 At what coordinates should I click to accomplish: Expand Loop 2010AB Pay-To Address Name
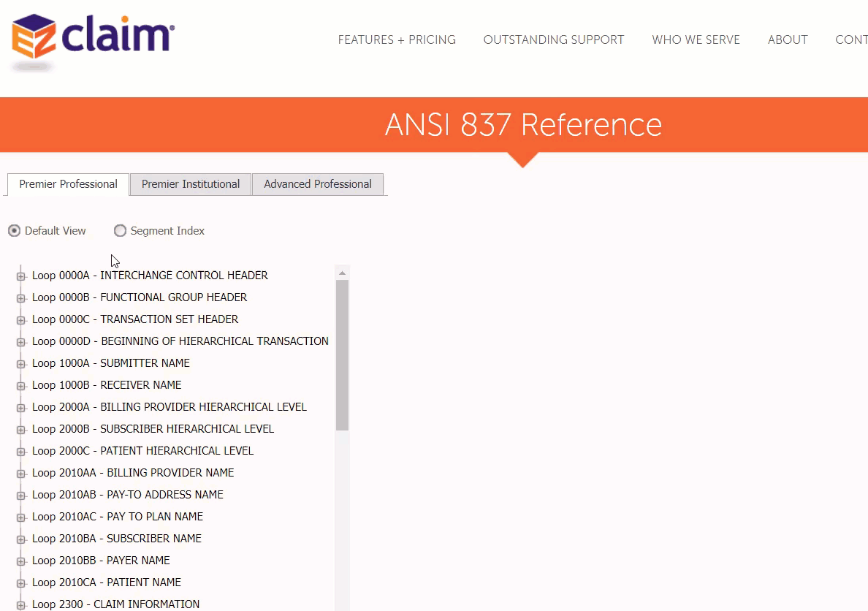[x=21, y=496]
